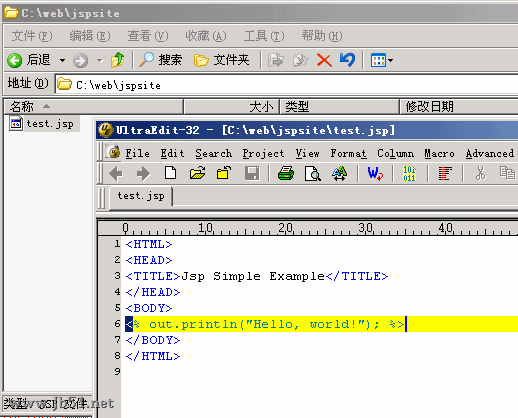This screenshot has width=518, height=418.
Task: Click the blue Undo arrow icon
Action: pos(347,60)
